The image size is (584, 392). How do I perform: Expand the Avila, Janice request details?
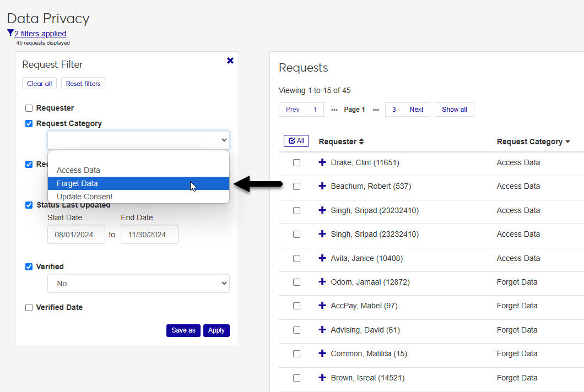point(322,258)
